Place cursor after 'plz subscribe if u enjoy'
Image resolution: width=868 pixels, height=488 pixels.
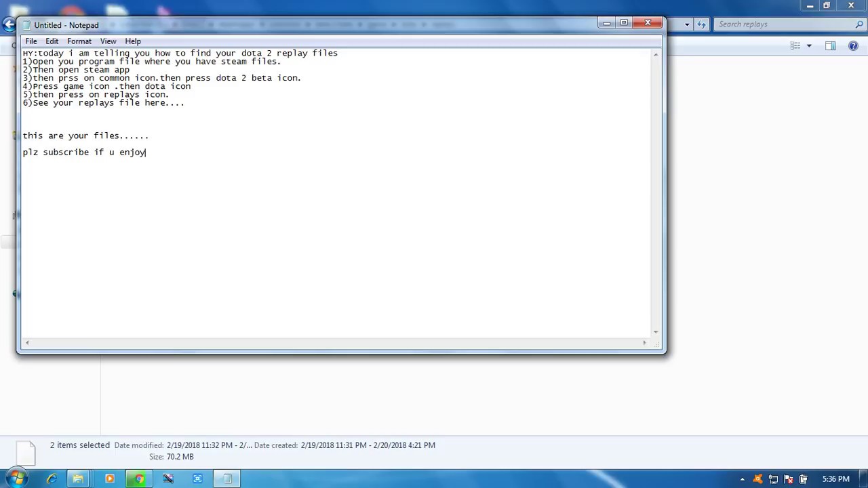pos(146,152)
